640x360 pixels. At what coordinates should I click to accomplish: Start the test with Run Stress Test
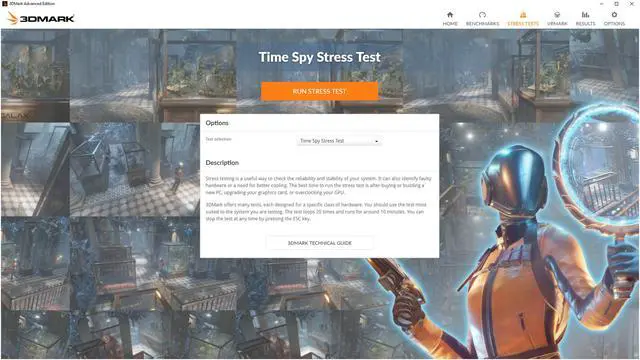click(320, 91)
